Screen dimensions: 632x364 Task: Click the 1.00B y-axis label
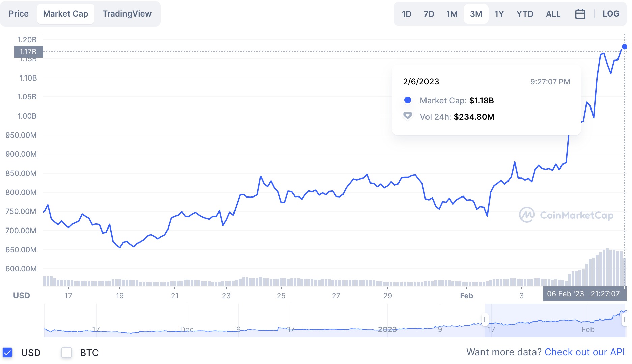27,116
